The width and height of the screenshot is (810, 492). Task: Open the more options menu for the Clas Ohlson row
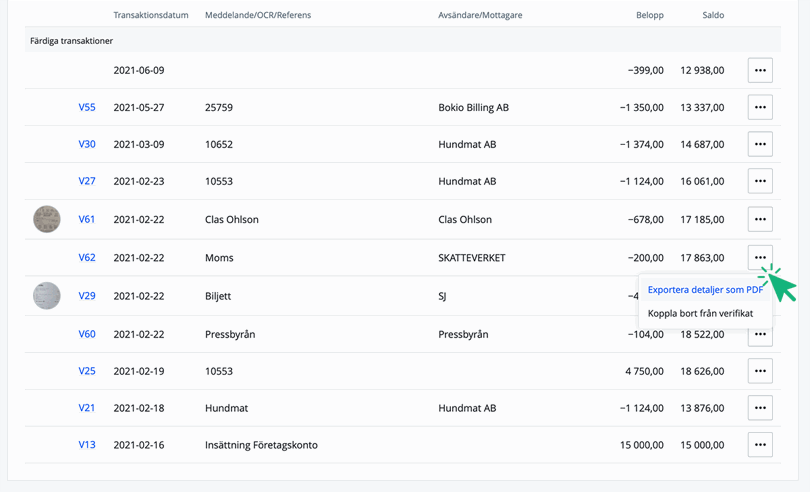(x=760, y=219)
